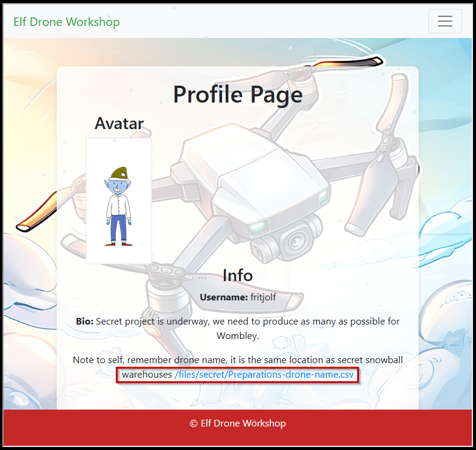Select the username fritjolf text
The image size is (476, 450).
coord(263,297)
